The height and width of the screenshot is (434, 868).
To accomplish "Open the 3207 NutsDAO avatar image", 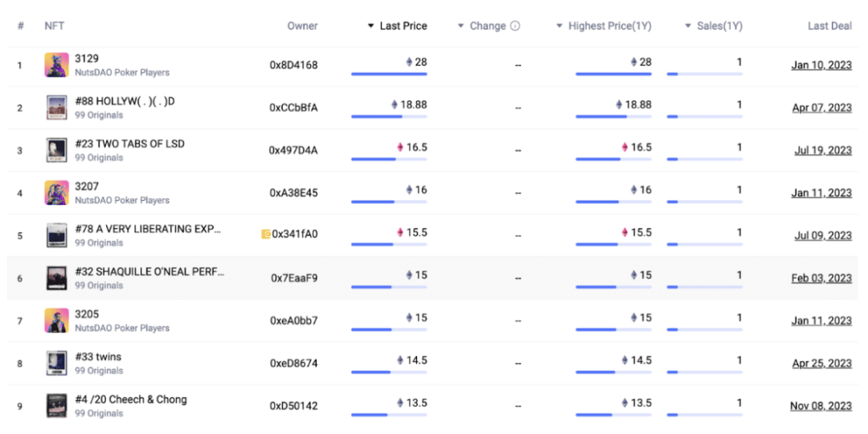I will click(x=56, y=193).
